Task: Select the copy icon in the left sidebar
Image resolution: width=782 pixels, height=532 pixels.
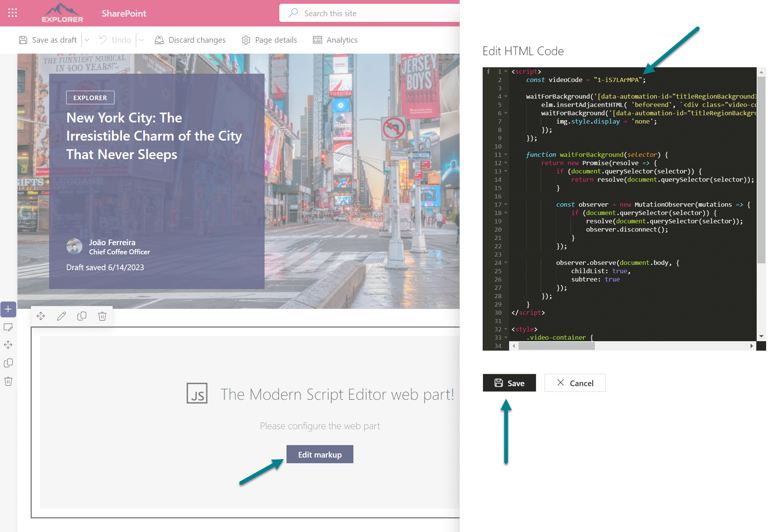Action: [x=8, y=363]
